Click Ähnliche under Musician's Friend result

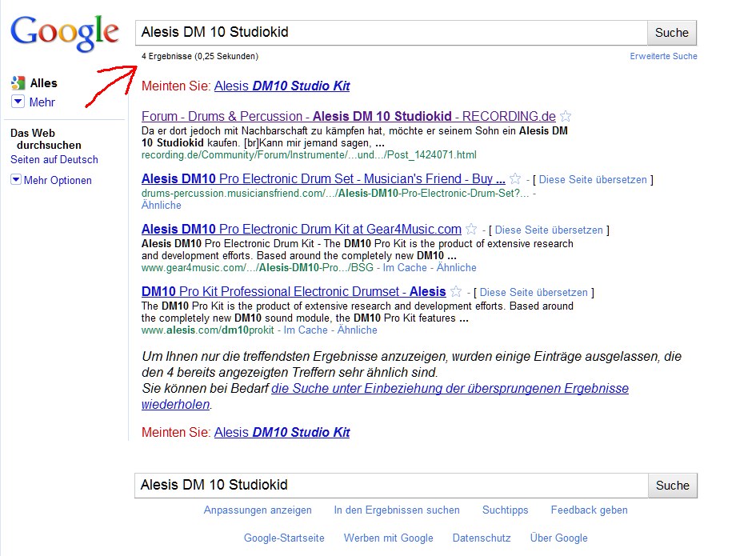162,206
